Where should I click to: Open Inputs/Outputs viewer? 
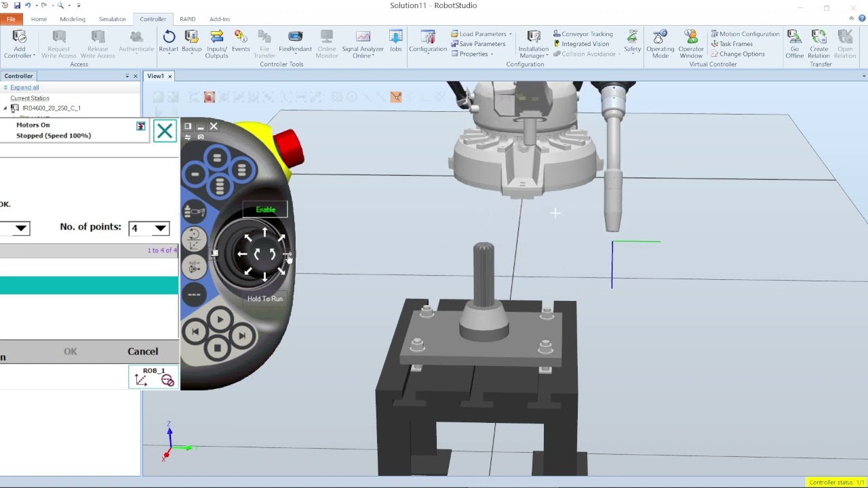(x=217, y=44)
